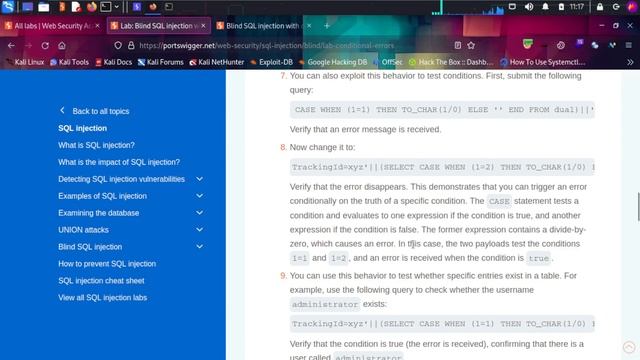Viewport: 640px width, 360px height.
Task: Open the terminal emulator launcher
Action: click(x=106, y=7)
